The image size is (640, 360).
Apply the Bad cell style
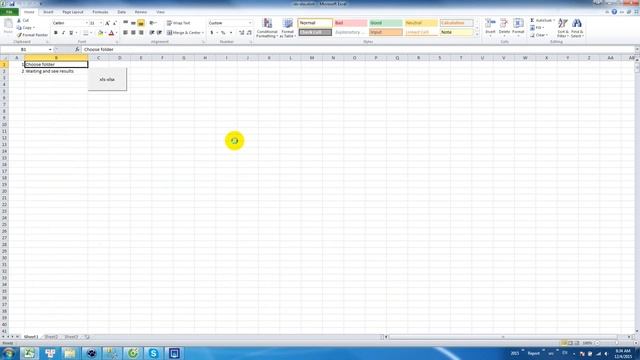pyautogui.click(x=350, y=23)
